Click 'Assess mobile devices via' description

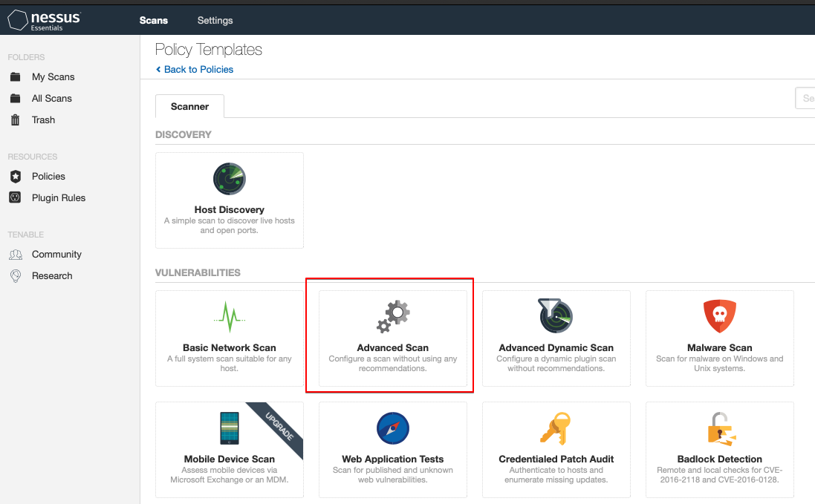[230, 475]
